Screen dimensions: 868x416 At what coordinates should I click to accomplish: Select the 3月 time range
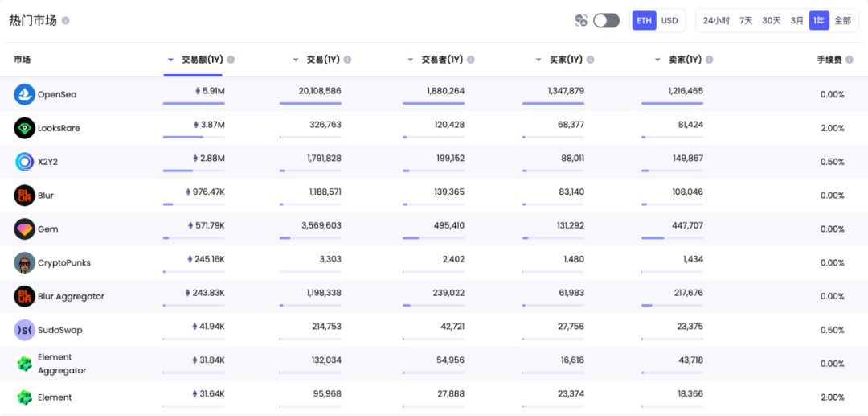797,20
